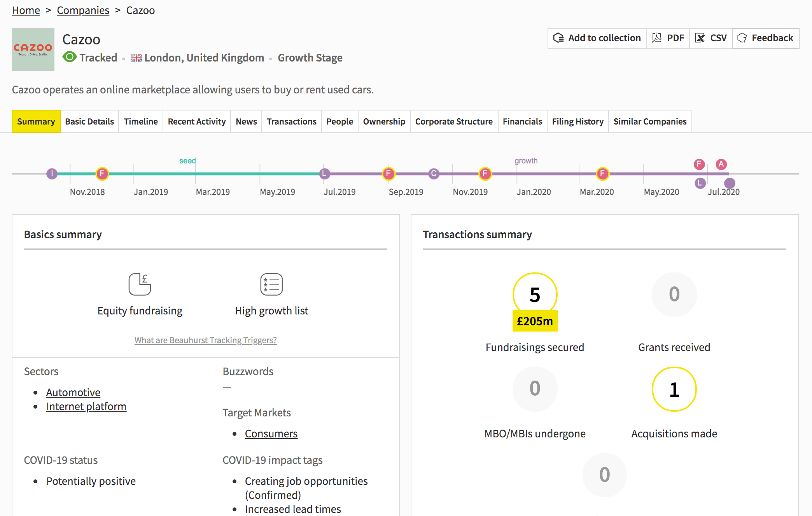Image resolution: width=812 pixels, height=516 pixels.
Task: Click the Equity fundraising trigger icon
Action: click(140, 284)
